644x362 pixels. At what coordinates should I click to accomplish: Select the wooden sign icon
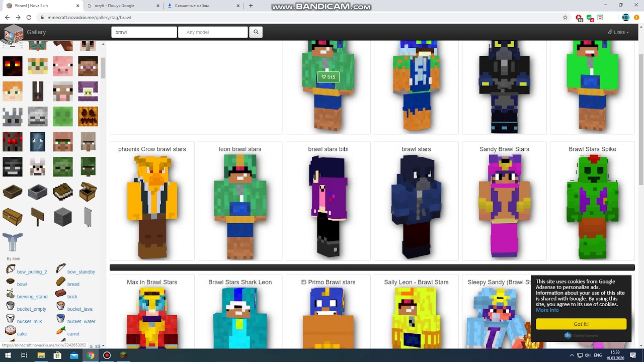[x=38, y=217]
